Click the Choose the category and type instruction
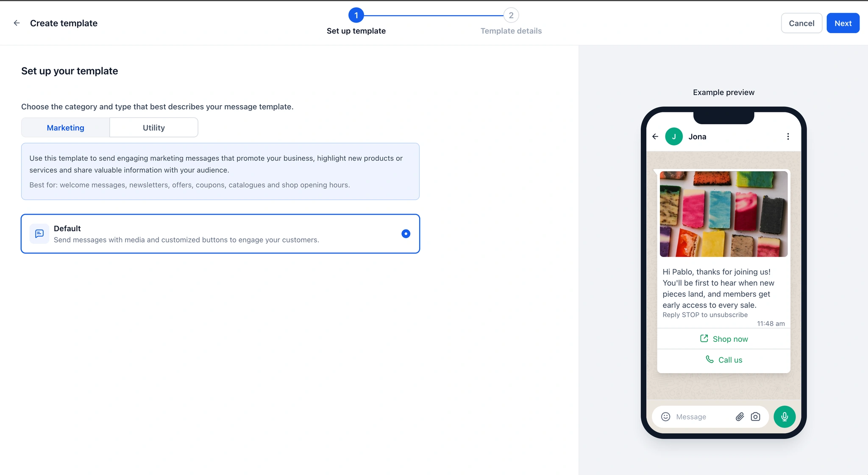 coord(157,106)
